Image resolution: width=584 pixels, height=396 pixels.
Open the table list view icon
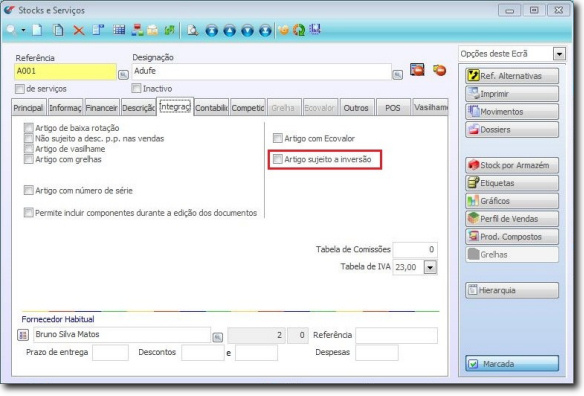coord(119,30)
